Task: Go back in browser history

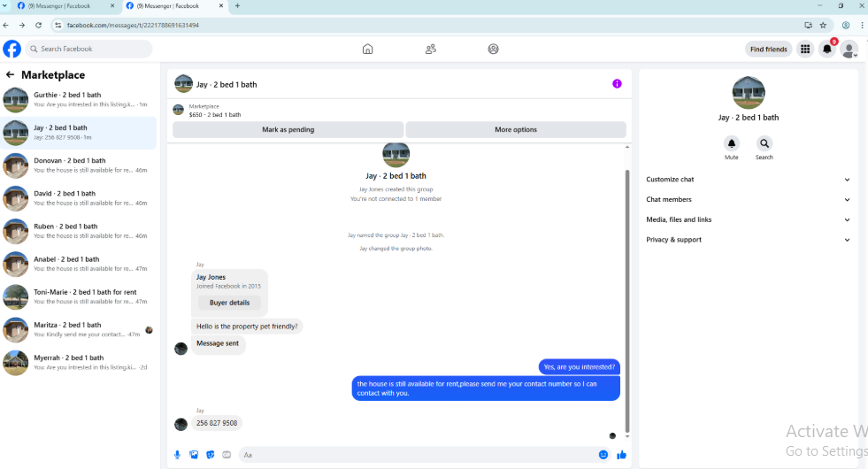Action: (5, 25)
